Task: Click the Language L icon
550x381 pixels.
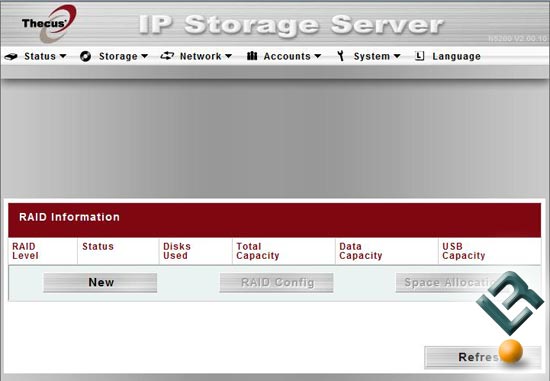Action: point(420,56)
